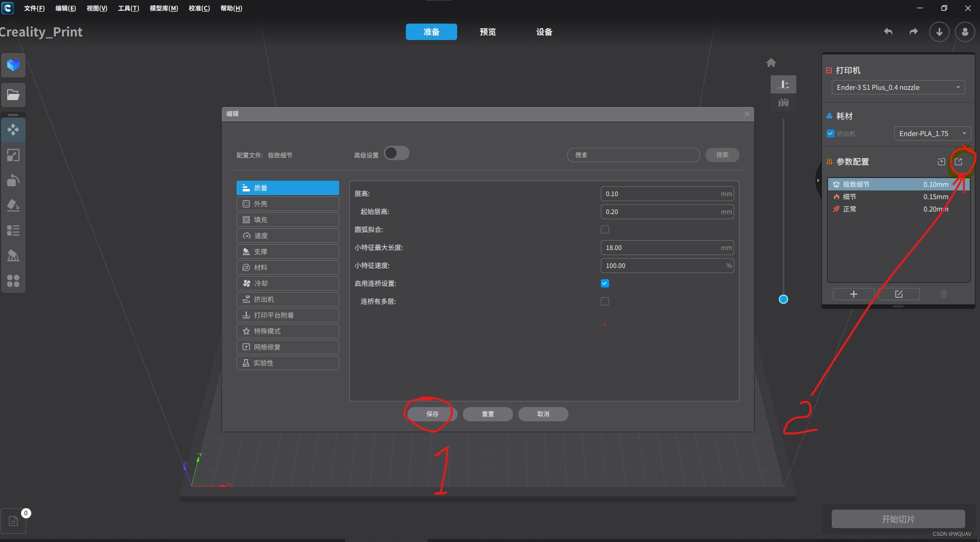Click the 保存 save button
The height and width of the screenshot is (542, 980).
coord(433,414)
